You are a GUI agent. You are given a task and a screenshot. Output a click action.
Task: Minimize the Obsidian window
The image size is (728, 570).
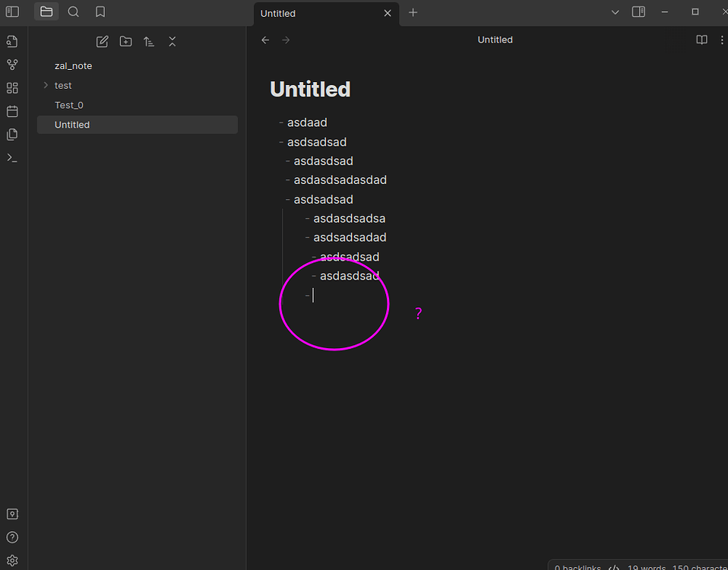[x=664, y=12]
